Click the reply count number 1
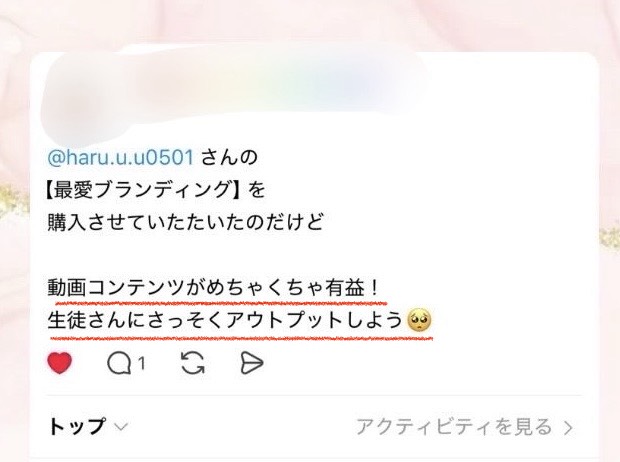This screenshot has height=462, width=620. click(x=142, y=363)
